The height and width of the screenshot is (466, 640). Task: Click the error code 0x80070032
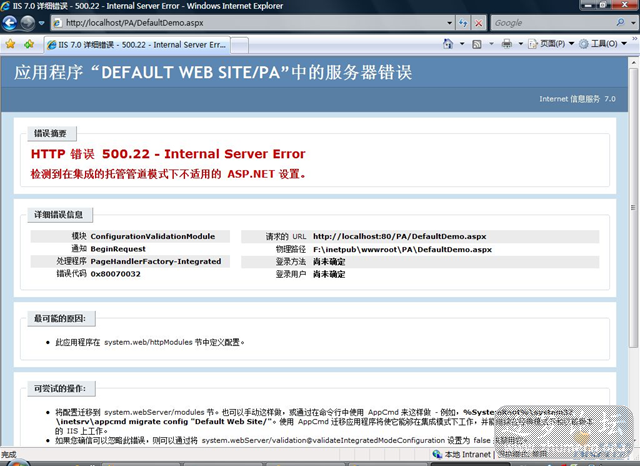(116, 274)
